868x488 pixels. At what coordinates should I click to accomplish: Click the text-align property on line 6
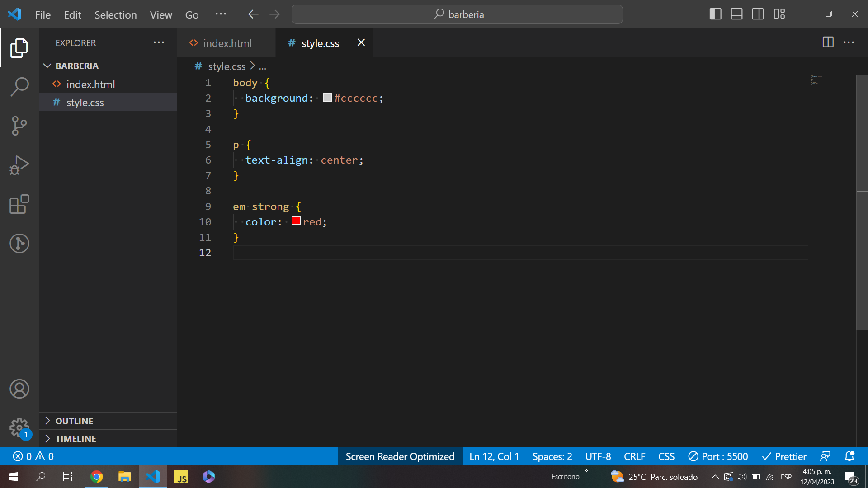click(x=276, y=160)
